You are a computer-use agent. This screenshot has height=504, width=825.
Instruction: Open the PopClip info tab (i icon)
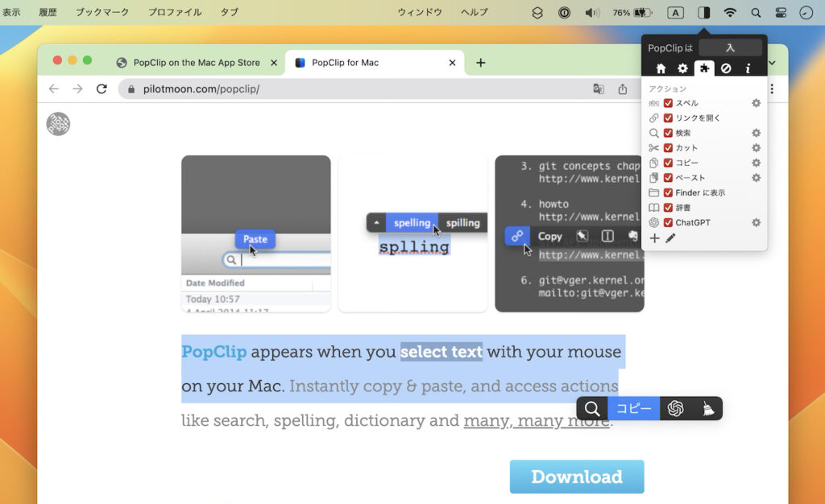[748, 68]
